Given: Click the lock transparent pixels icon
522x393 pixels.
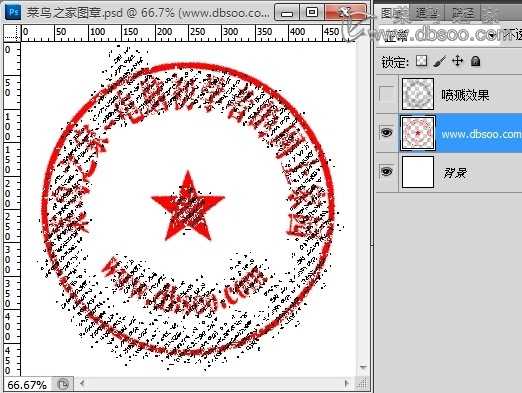Looking at the screenshot, I should (x=422, y=61).
